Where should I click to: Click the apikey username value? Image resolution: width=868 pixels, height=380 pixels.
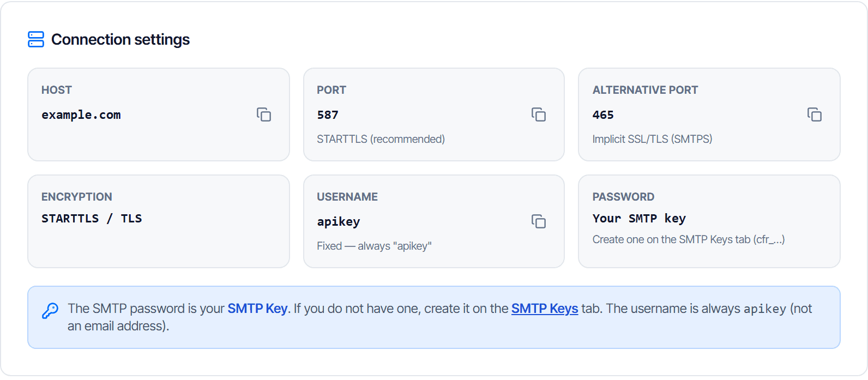point(339,221)
